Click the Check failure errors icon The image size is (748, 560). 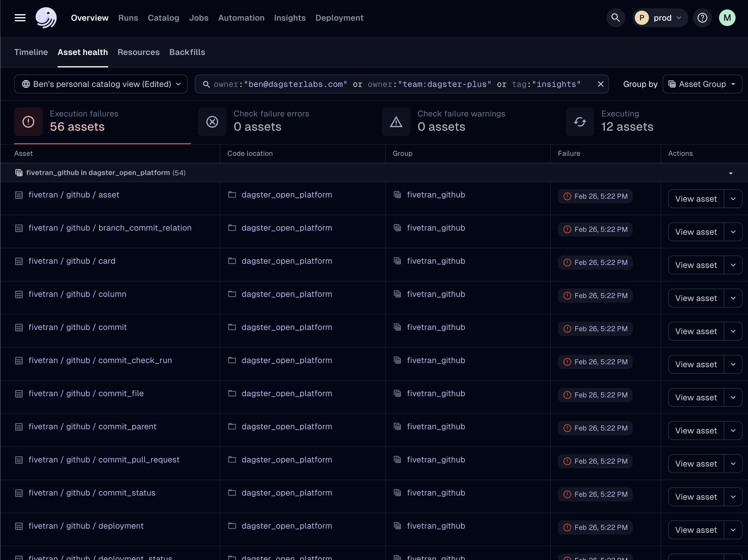212,122
